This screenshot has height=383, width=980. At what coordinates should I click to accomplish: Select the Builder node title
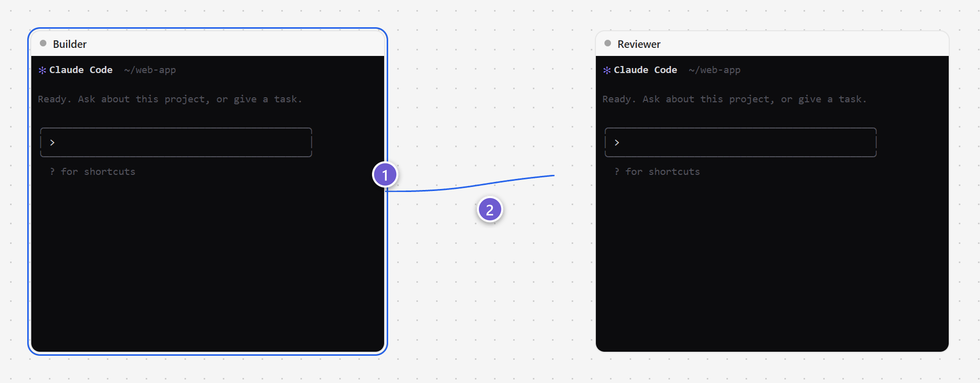click(70, 44)
